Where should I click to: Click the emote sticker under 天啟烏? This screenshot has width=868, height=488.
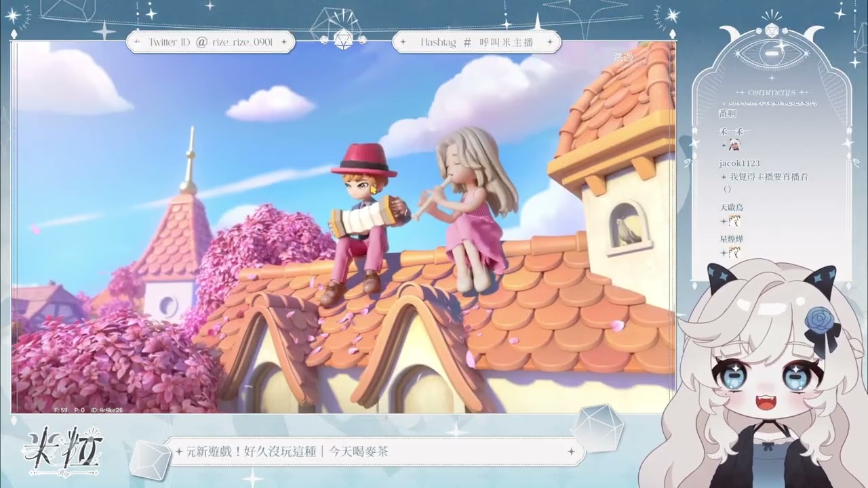(734, 221)
